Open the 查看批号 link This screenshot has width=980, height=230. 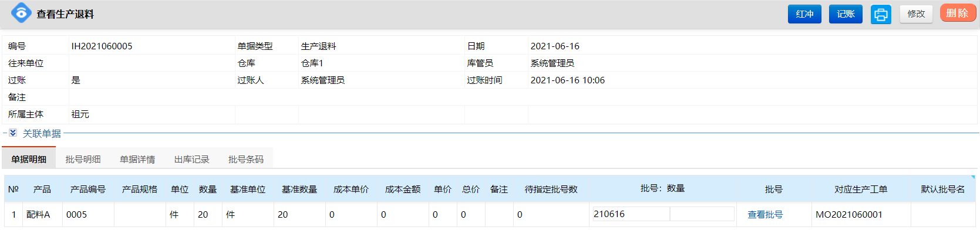pos(765,215)
